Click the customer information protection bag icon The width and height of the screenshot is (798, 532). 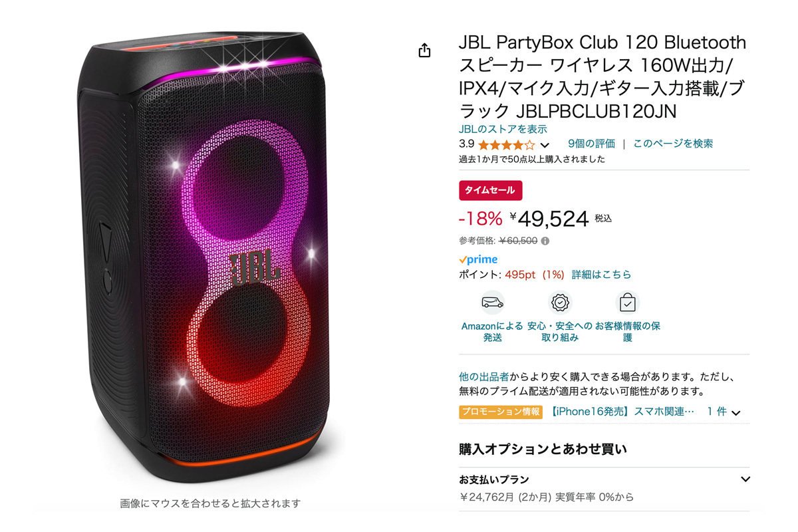[627, 303]
